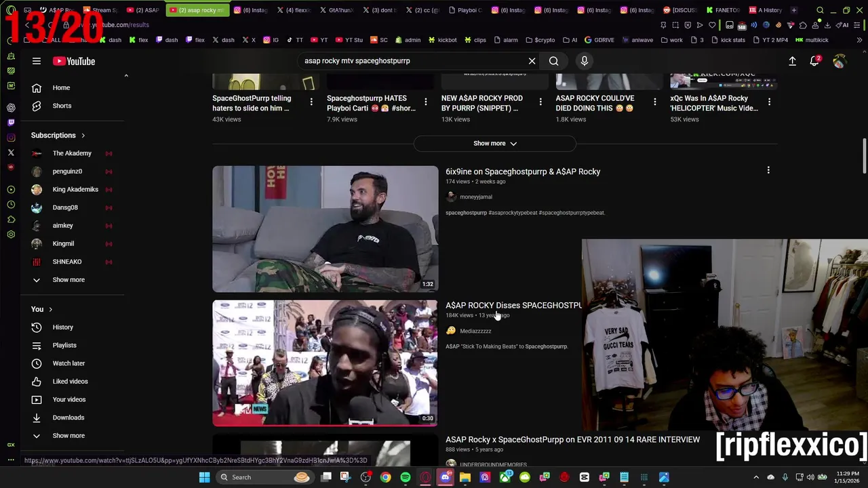Viewport: 868px width, 488px height.
Task: Click the sidebar scroll-up arrow
Action: pos(126,76)
